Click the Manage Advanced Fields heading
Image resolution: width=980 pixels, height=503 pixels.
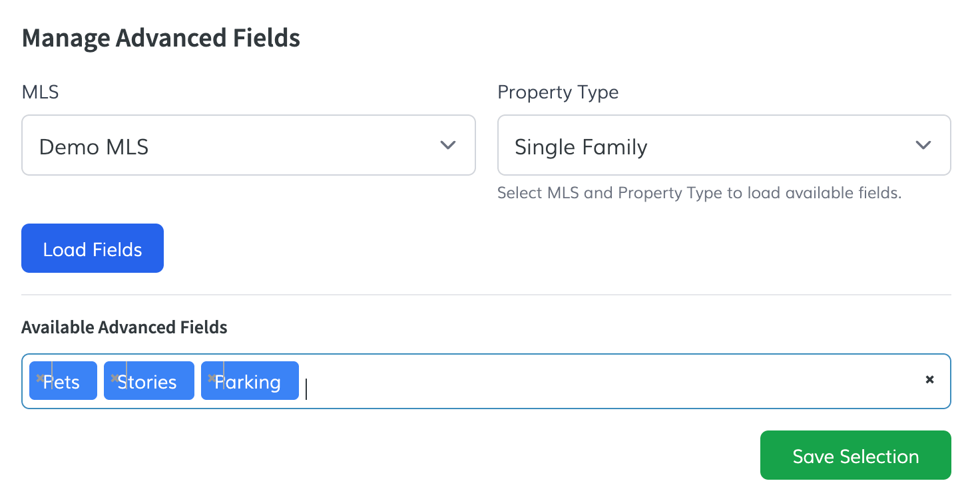click(x=161, y=38)
